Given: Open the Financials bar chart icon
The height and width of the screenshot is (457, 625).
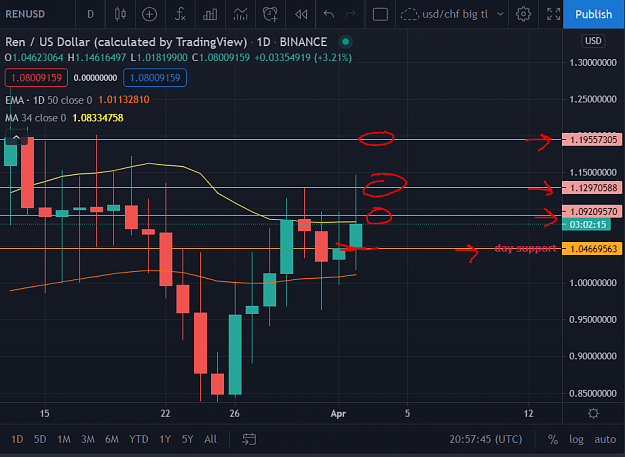Looking at the screenshot, I should tap(210, 14).
